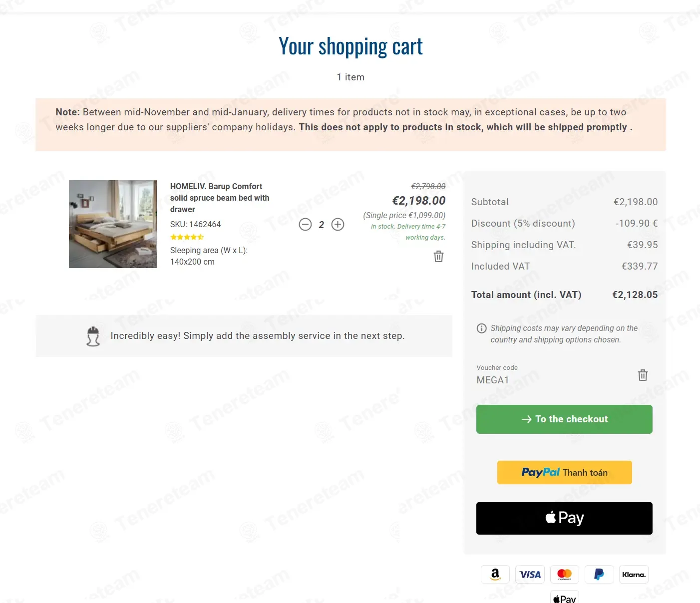
Task: Increase bed quantity with plus icon
Action: point(338,225)
